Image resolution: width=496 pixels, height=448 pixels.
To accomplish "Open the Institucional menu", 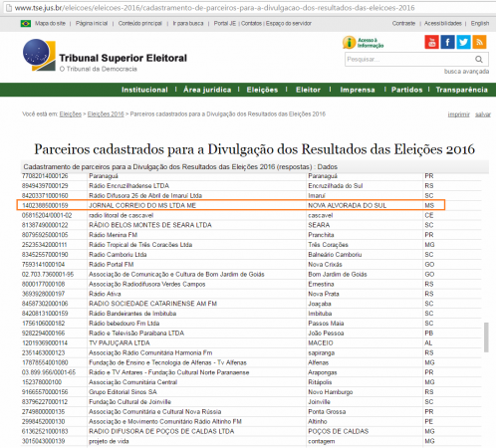I will (144, 90).
